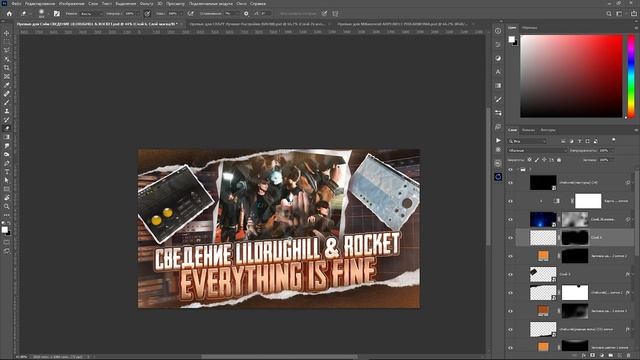Switch to the Каналы tab
Viewport: 640px width, 360px height.
pos(528,130)
